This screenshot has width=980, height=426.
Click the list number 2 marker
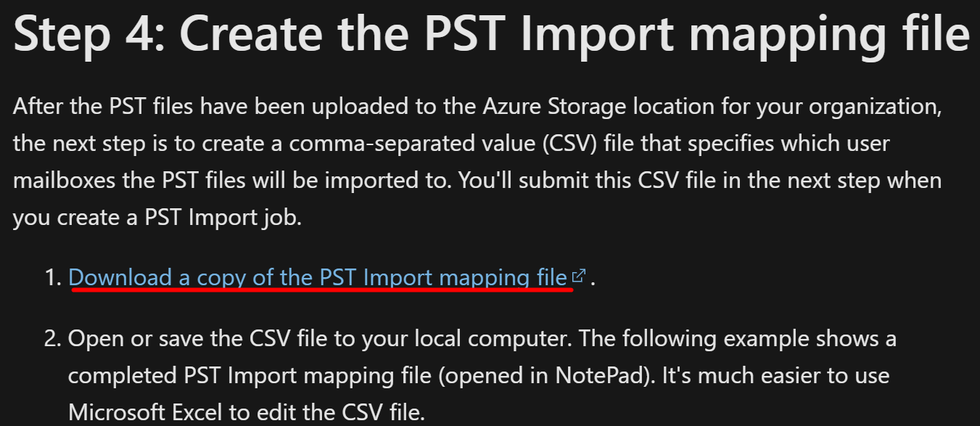pos(54,339)
